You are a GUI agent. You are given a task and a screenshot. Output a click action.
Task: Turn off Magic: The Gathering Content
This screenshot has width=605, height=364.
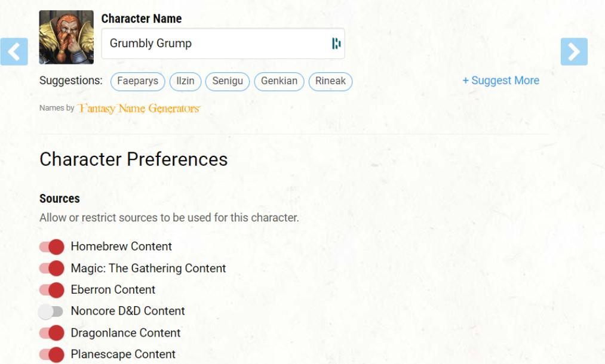[x=51, y=269]
